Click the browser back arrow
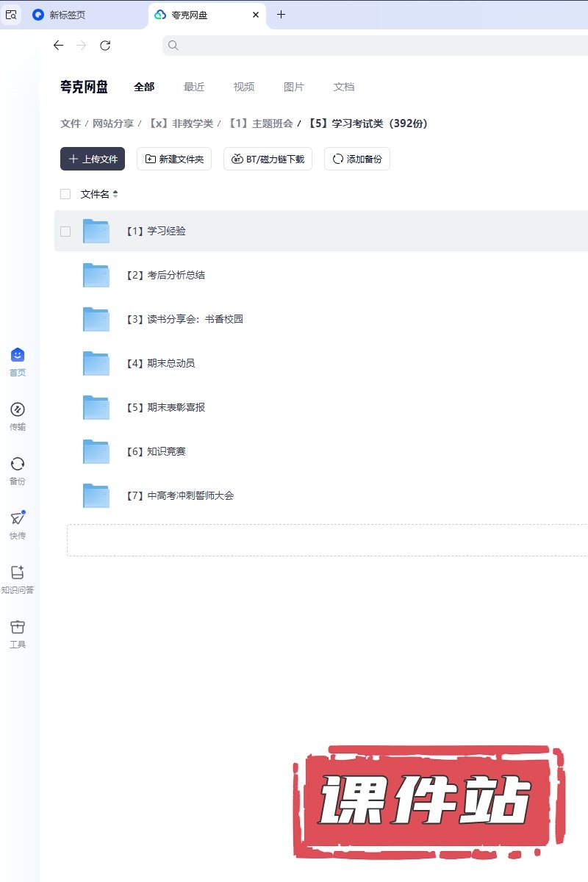The height and width of the screenshot is (882, 588). pos(59,46)
